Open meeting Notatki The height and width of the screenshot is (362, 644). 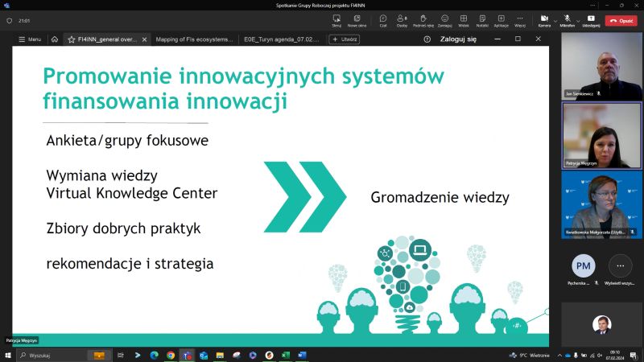(482, 21)
